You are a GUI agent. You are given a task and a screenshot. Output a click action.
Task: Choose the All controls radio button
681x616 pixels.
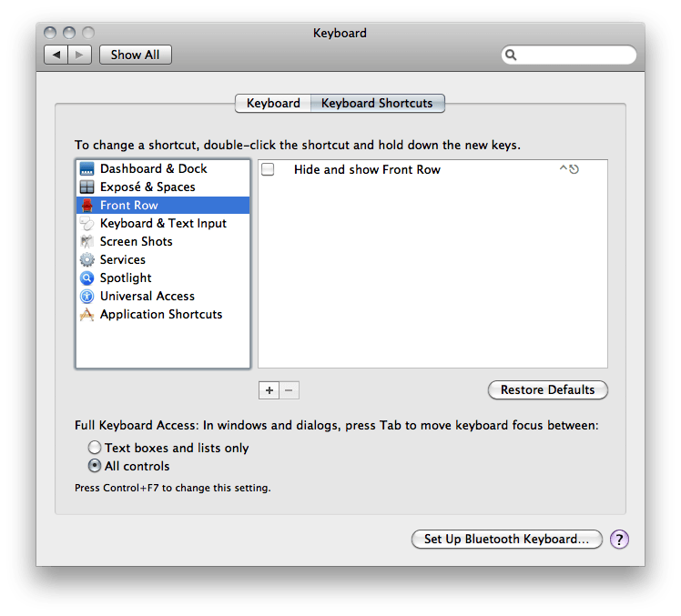[x=95, y=466]
